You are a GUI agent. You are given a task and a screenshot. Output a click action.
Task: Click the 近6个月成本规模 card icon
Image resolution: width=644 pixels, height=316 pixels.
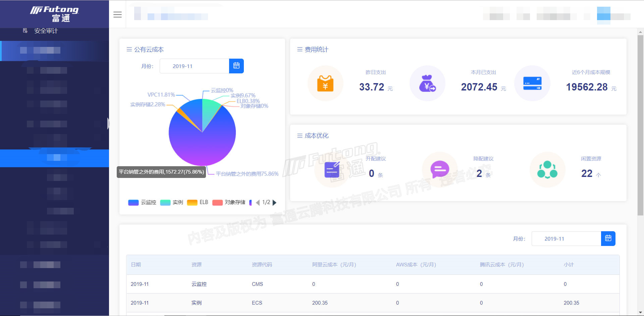click(x=532, y=83)
